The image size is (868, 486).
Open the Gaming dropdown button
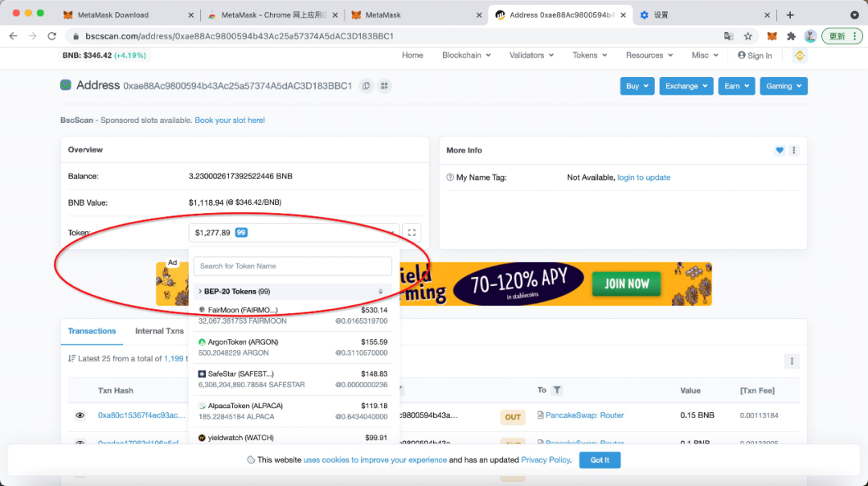(784, 86)
